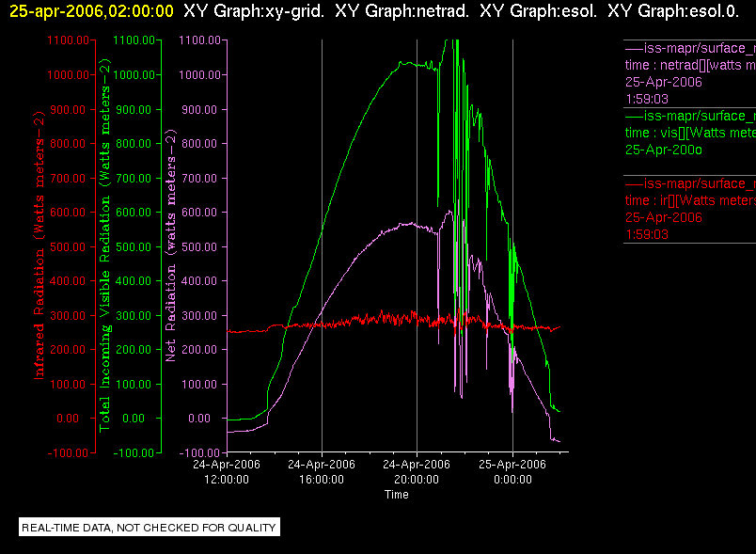Screen dimensions: 756x554
Task: Click the 25-Apr-2006 0:00:00 time label
Action: point(512,471)
